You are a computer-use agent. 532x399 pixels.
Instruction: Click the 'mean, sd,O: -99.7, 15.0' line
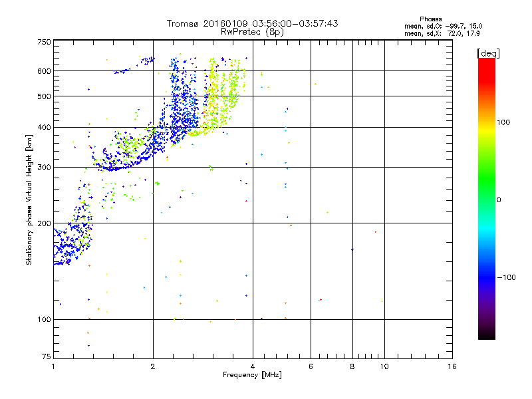click(x=443, y=26)
